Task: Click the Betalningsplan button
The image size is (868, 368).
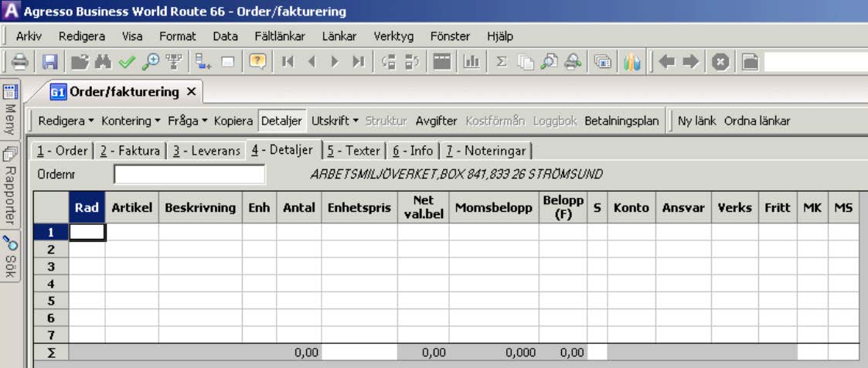Action: [x=621, y=121]
